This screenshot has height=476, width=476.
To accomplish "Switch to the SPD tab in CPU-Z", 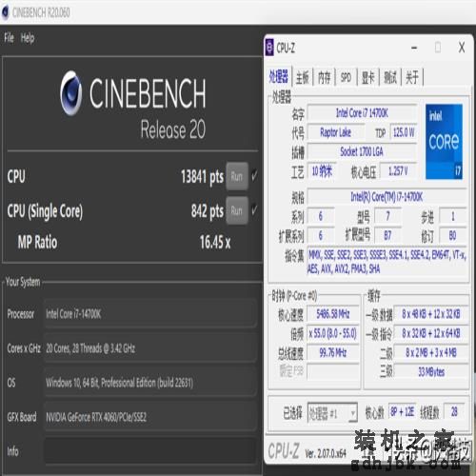I will [346, 77].
